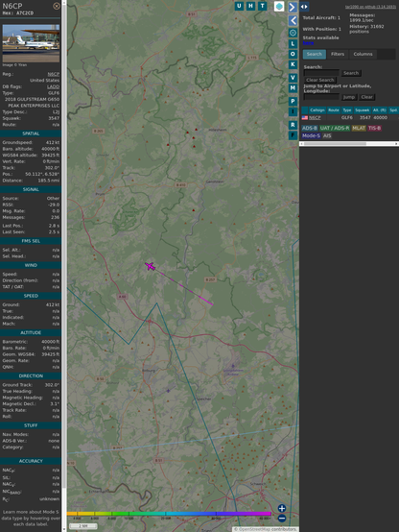
Task: Open the Columns tab
Action: pyautogui.click(x=363, y=54)
